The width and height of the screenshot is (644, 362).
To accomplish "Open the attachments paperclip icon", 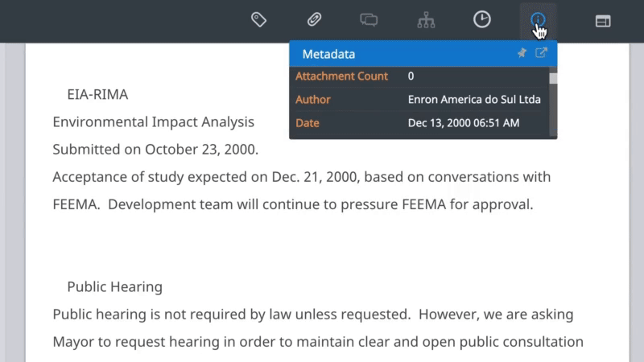I will click(314, 19).
